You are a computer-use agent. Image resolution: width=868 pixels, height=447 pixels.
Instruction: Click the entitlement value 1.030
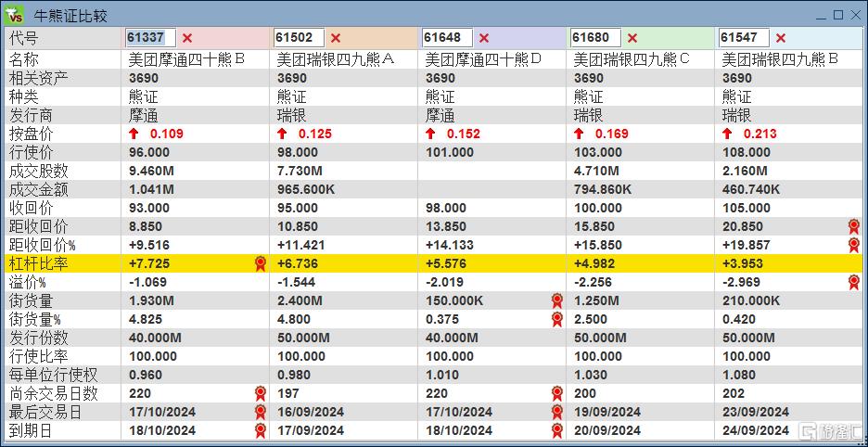590,375
